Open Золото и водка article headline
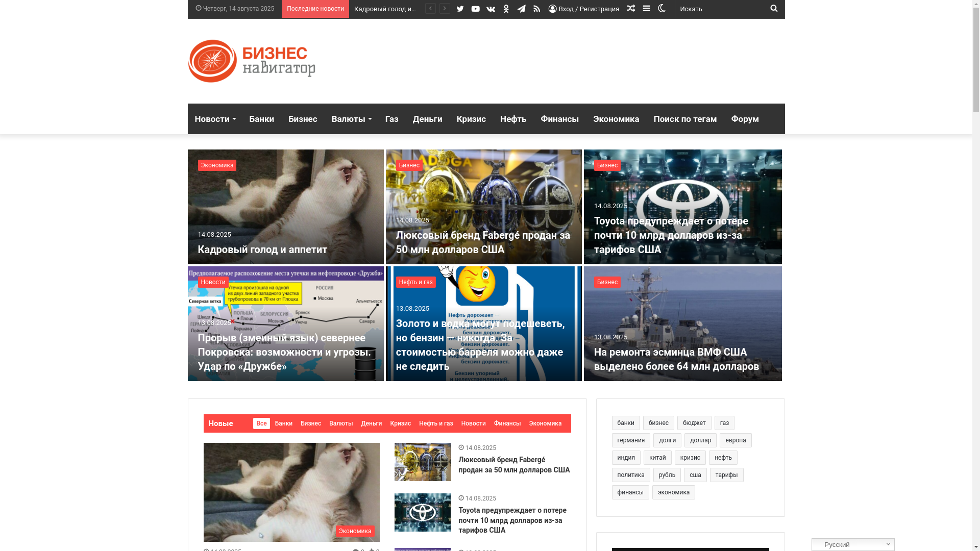 tap(480, 345)
